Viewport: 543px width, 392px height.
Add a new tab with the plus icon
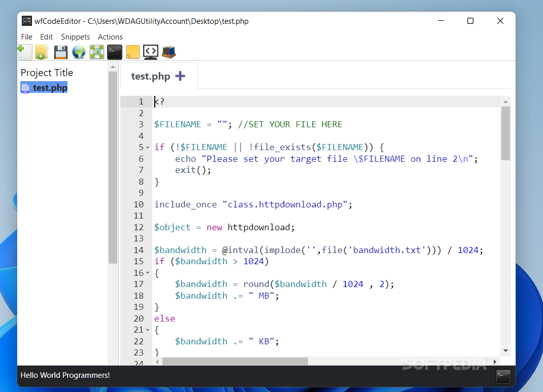(180, 76)
